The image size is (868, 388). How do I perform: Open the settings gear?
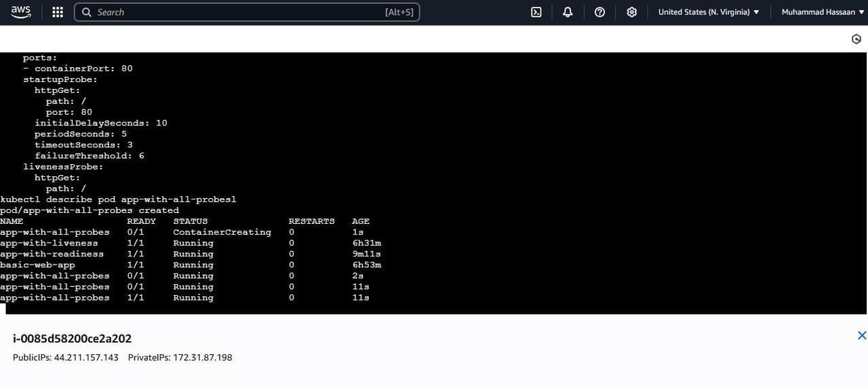631,12
